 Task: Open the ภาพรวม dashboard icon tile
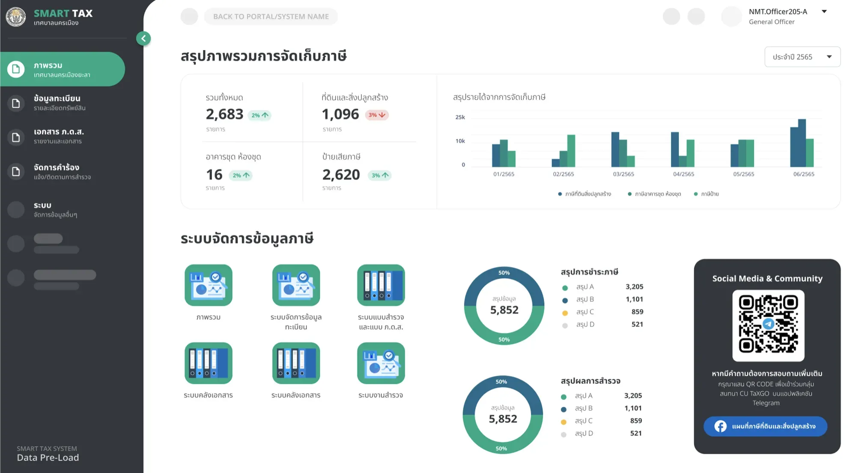pos(209,285)
